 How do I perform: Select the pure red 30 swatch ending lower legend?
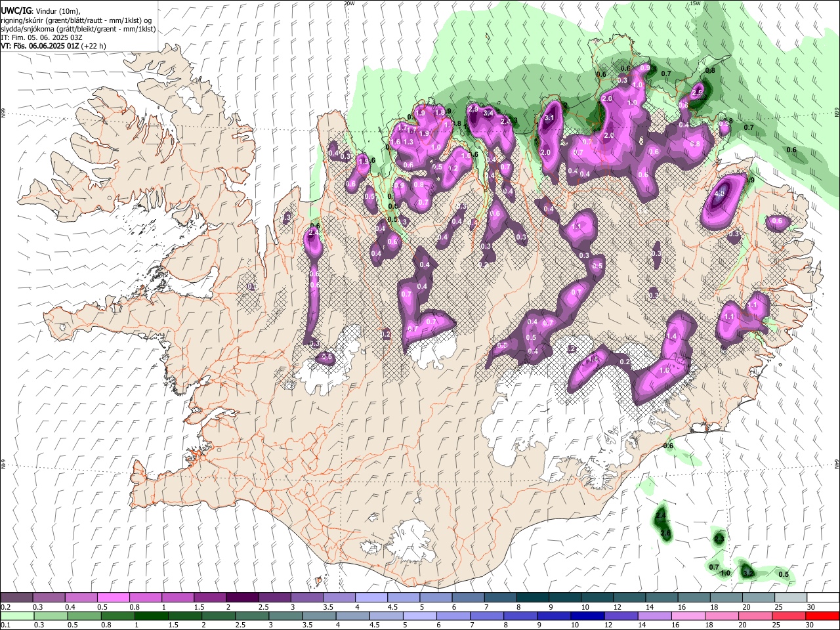[x=822, y=616]
